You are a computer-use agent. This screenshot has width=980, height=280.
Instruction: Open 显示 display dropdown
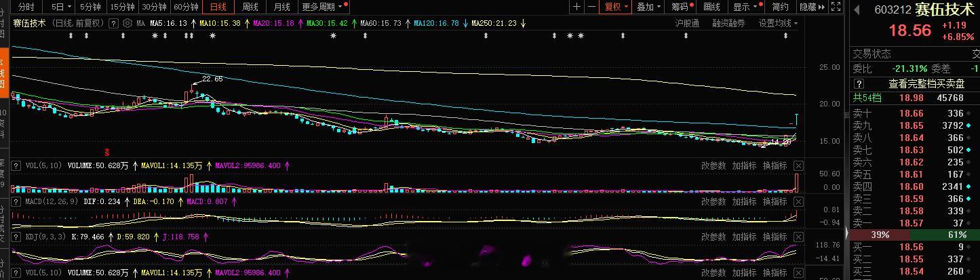(x=746, y=7)
